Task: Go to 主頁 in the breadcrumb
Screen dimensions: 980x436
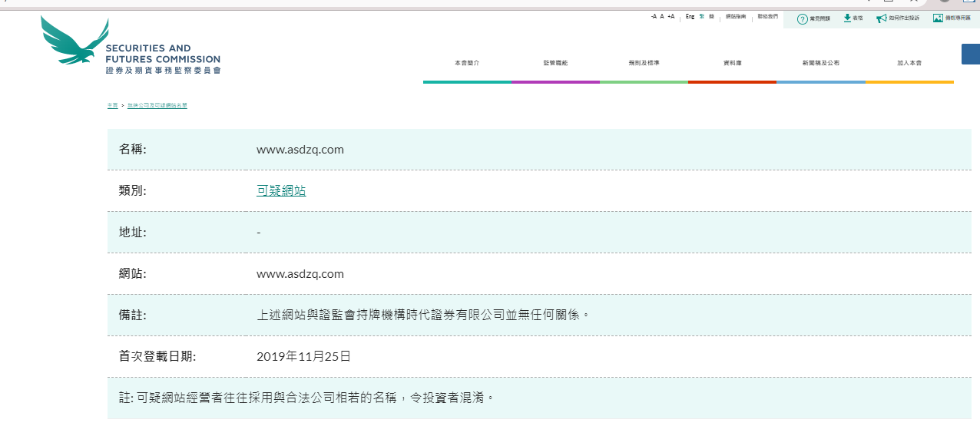Action: point(112,105)
